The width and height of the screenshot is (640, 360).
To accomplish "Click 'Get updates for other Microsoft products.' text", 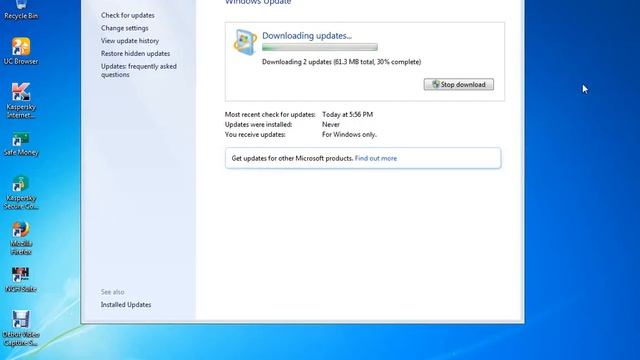I will pyautogui.click(x=292, y=158).
